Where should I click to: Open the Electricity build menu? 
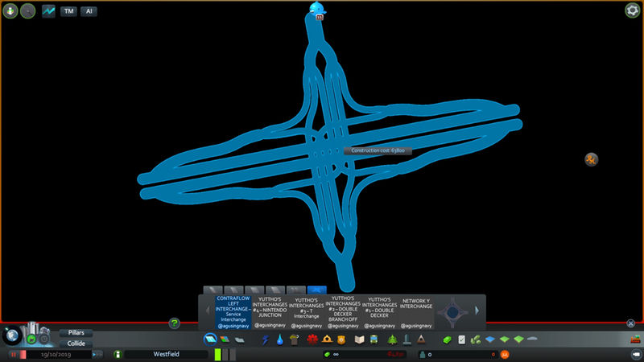point(266,340)
